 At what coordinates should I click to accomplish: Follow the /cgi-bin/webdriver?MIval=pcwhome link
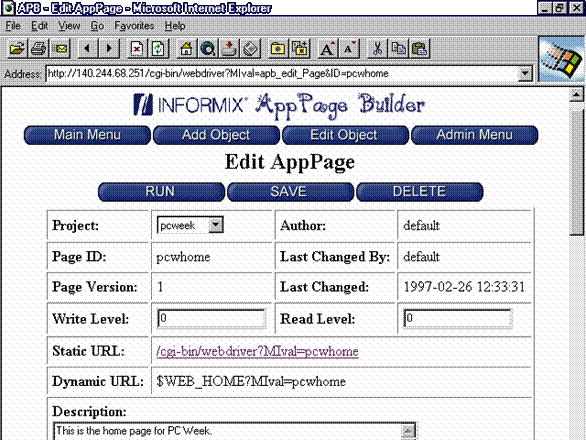257,351
